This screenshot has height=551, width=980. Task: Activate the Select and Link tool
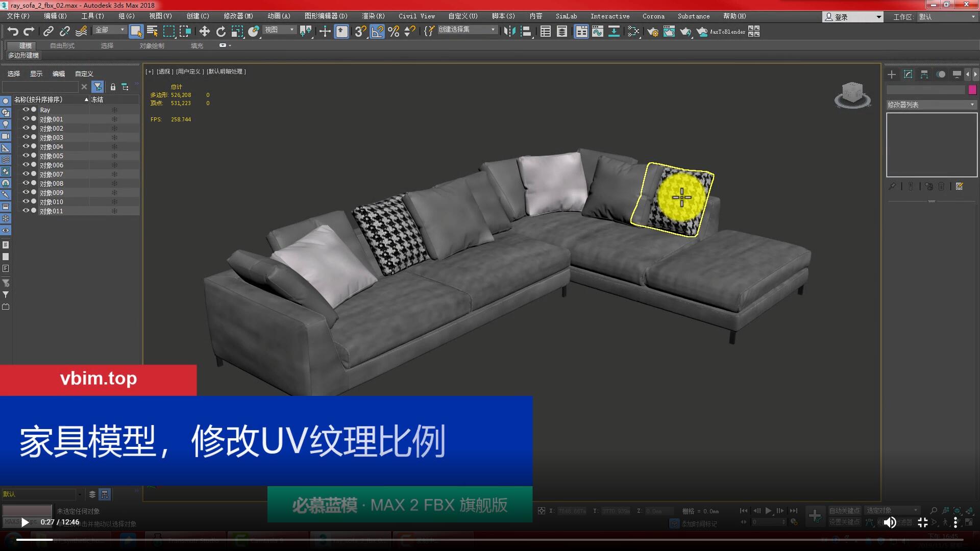(x=48, y=32)
